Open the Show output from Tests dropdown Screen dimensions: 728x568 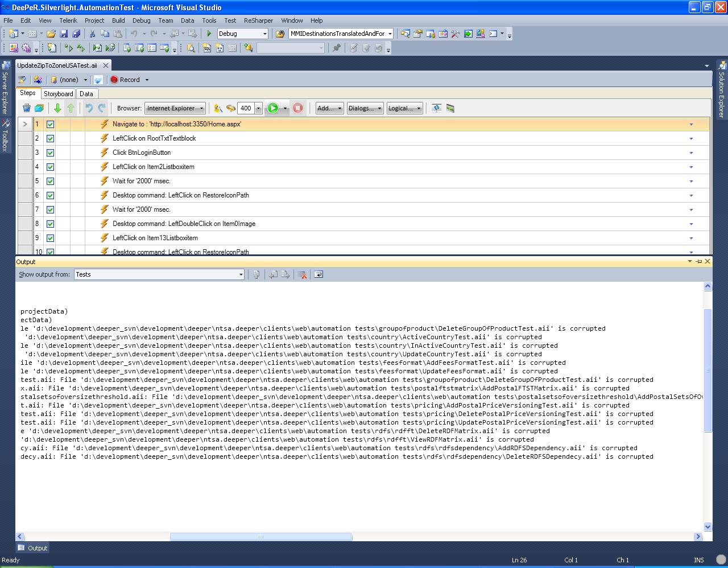159,274
